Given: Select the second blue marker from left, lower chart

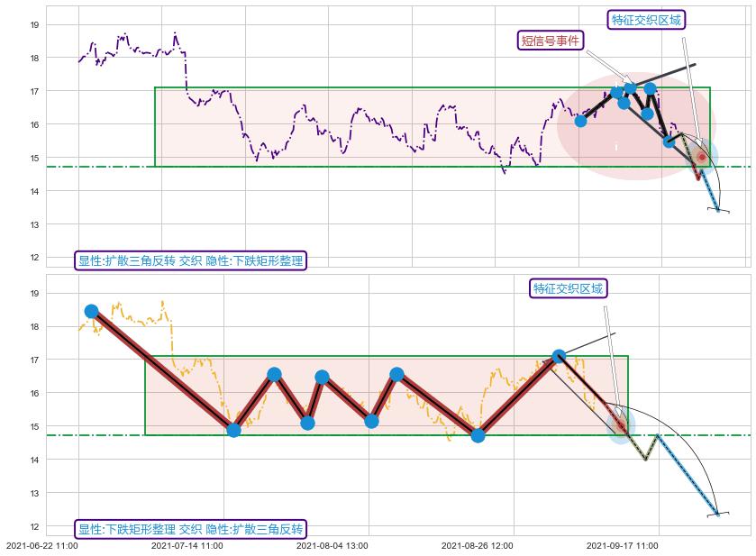Looking at the screenshot, I should click(x=233, y=430).
